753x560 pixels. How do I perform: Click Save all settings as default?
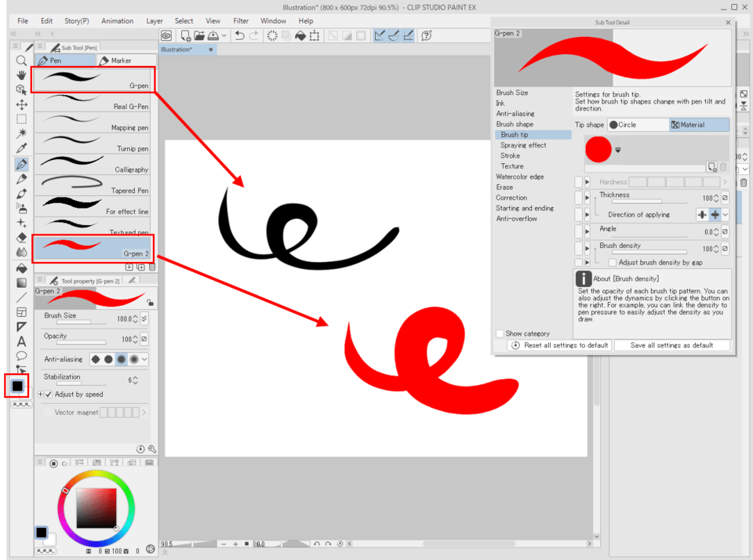[x=671, y=345]
